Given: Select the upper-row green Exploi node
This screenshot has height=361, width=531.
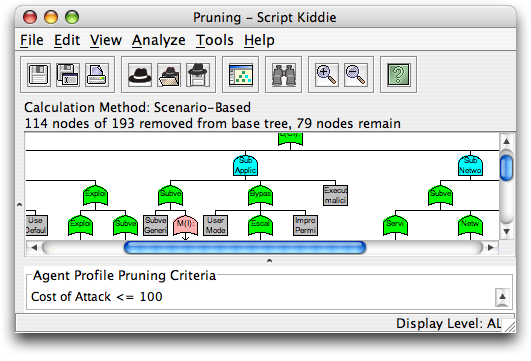Looking at the screenshot, I should pos(95,195).
